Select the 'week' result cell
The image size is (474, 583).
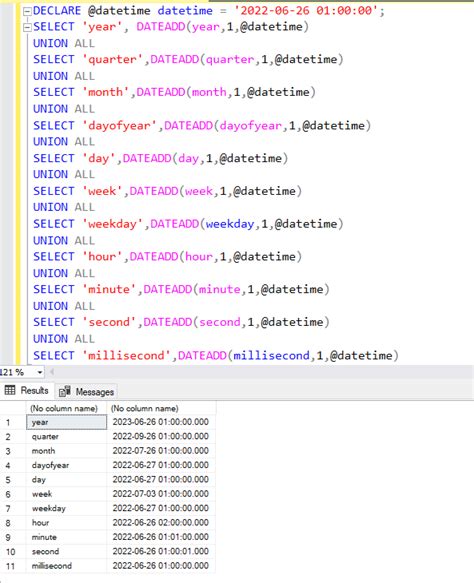[x=67, y=494]
